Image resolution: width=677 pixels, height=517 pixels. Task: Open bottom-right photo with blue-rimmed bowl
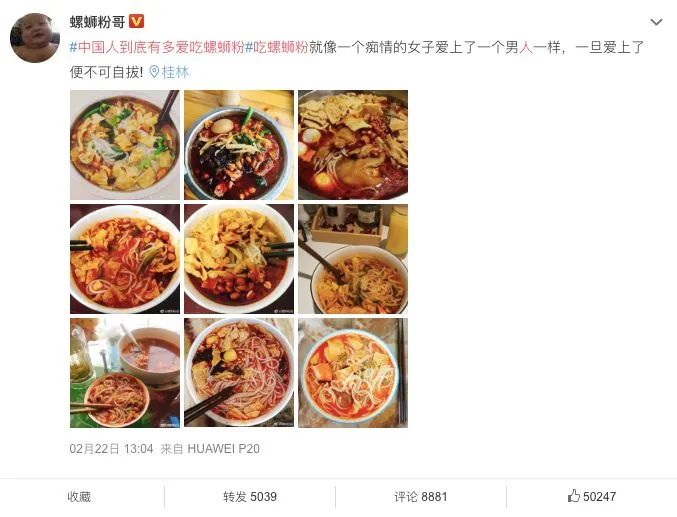(x=353, y=373)
